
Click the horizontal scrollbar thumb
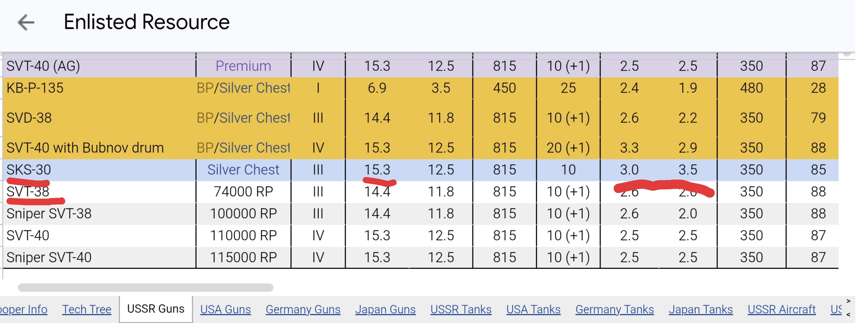pyautogui.click(x=146, y=287)
